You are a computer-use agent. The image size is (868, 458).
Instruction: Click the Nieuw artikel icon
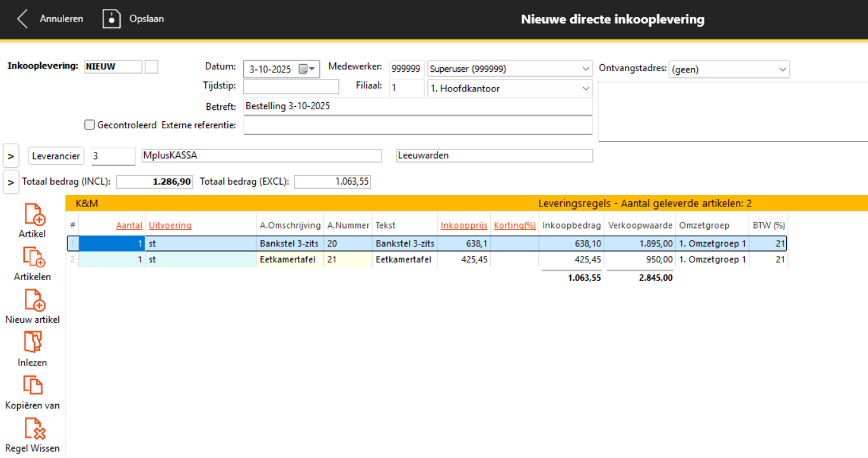[34, 300]
